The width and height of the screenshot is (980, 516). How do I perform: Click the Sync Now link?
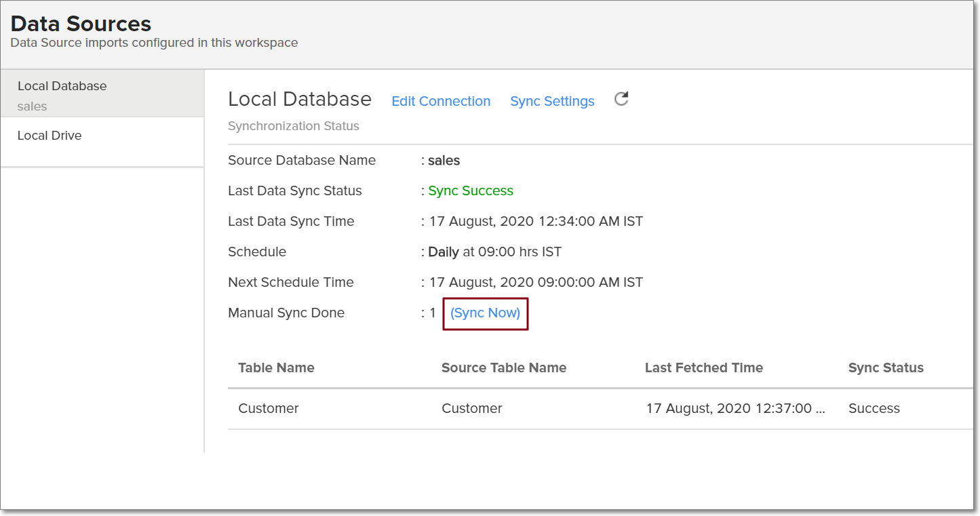pos(485,313)
